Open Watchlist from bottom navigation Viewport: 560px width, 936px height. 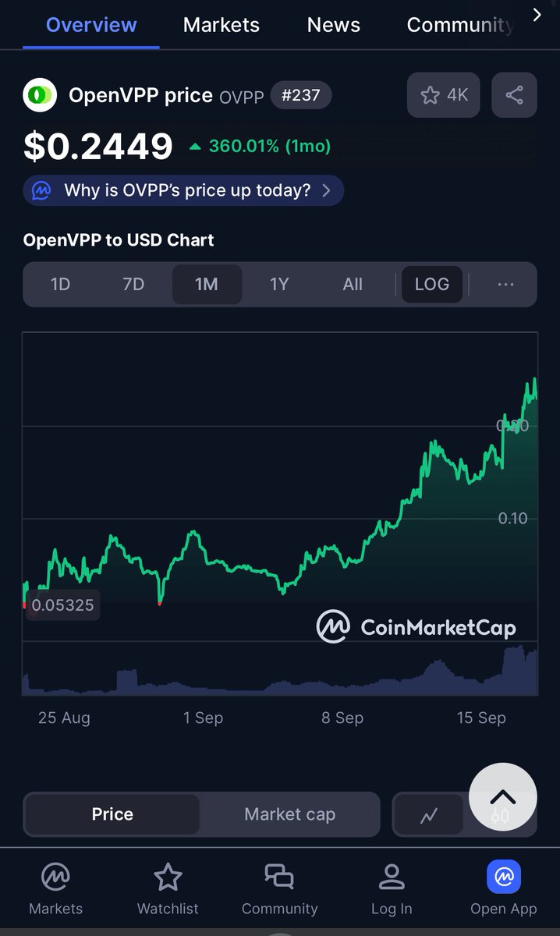pyautogui.click(x=168, y=878)
